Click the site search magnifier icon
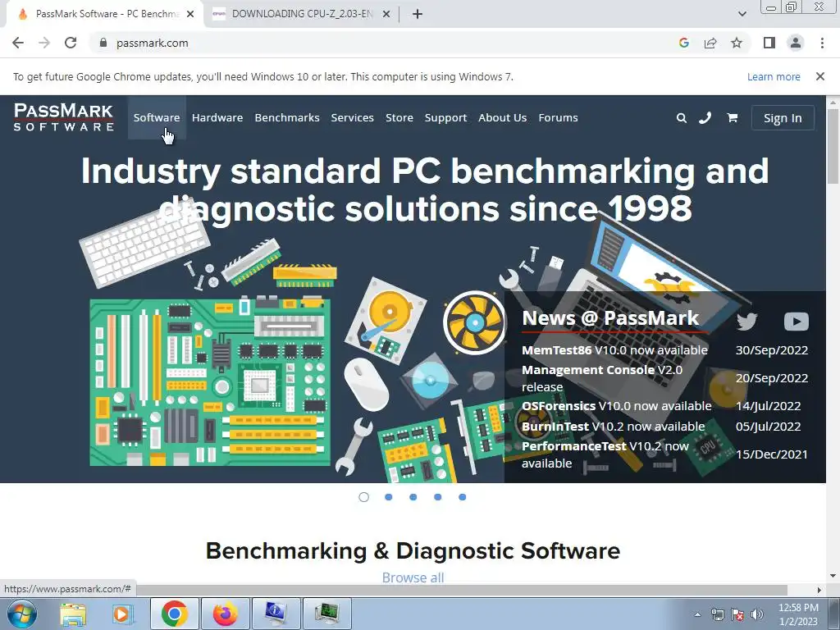Screen dimensions: 840x630 681,118
